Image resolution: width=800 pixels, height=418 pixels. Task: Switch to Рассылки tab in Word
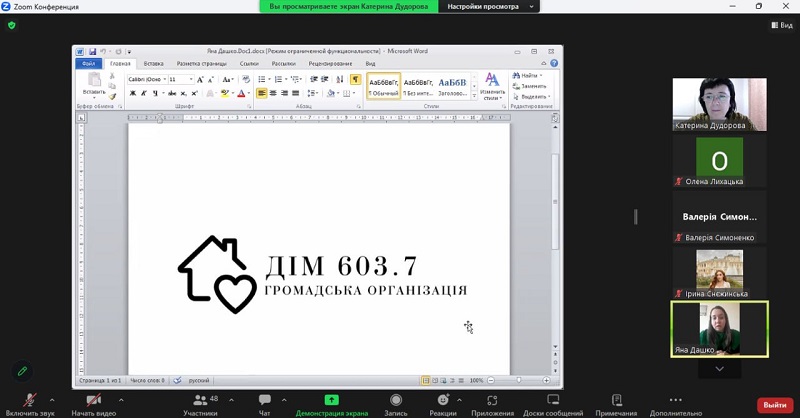284,64
